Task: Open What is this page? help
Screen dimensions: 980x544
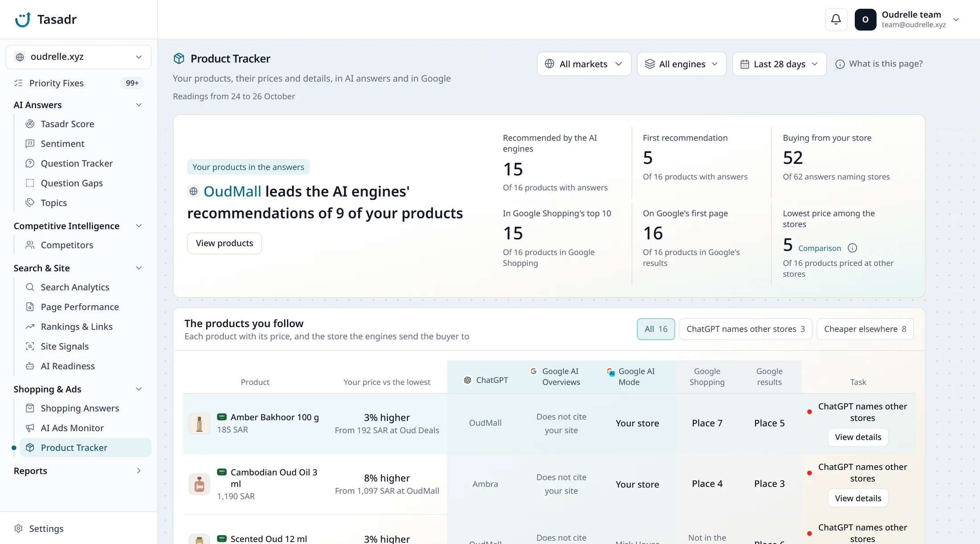Action: [x=879, y=64]
